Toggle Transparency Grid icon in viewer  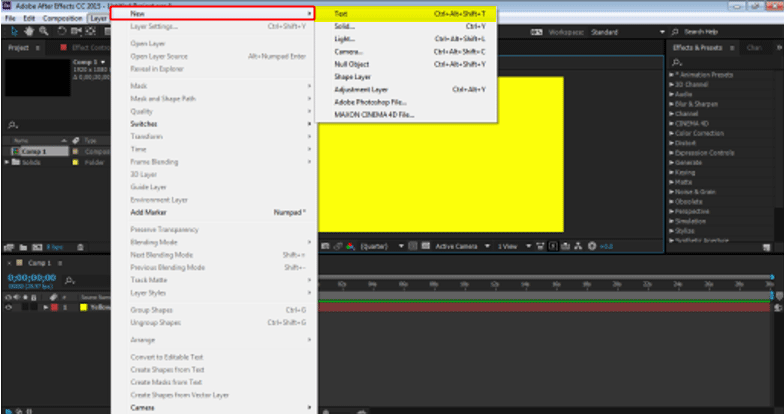[x=426, y=246]
